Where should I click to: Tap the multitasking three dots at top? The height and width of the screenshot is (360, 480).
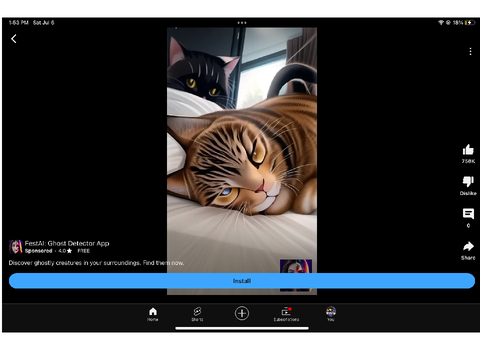click(242, 23)
